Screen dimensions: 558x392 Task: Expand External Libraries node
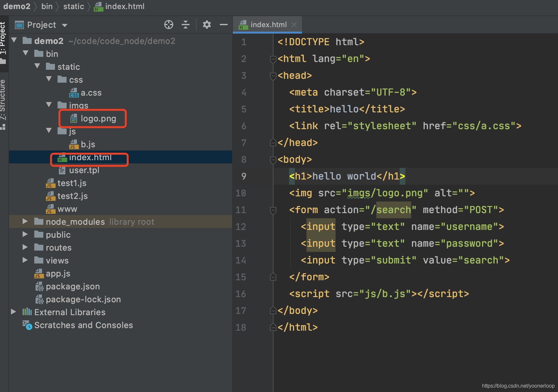click(13, 312)
